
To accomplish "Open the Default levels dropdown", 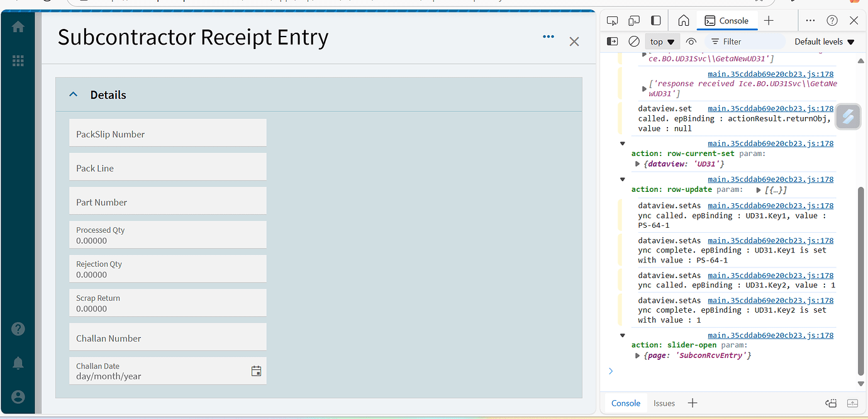I will [824, 41].
